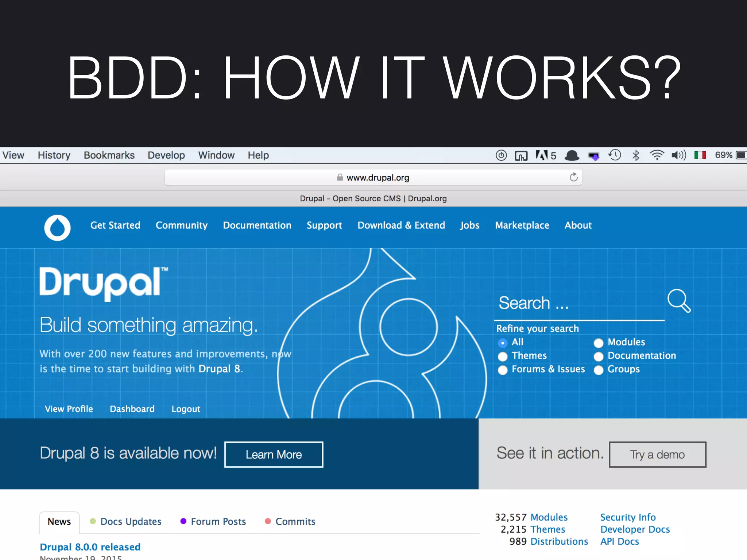Click the volume speaker icon
The width and height of the screenshot is (747, 560).
tap(678, 155)
